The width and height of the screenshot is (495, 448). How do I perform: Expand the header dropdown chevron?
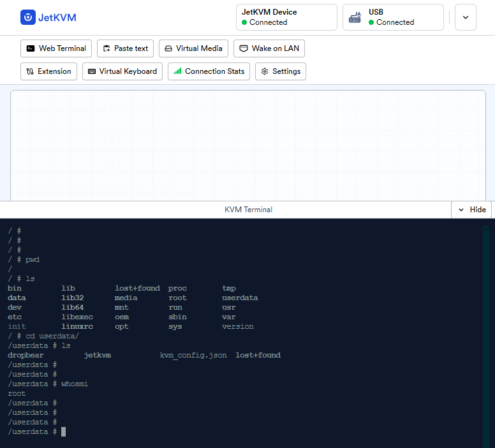point(465,17)
